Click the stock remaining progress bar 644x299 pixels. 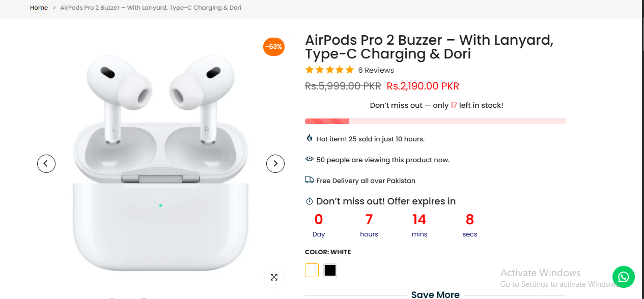[435, 121]
